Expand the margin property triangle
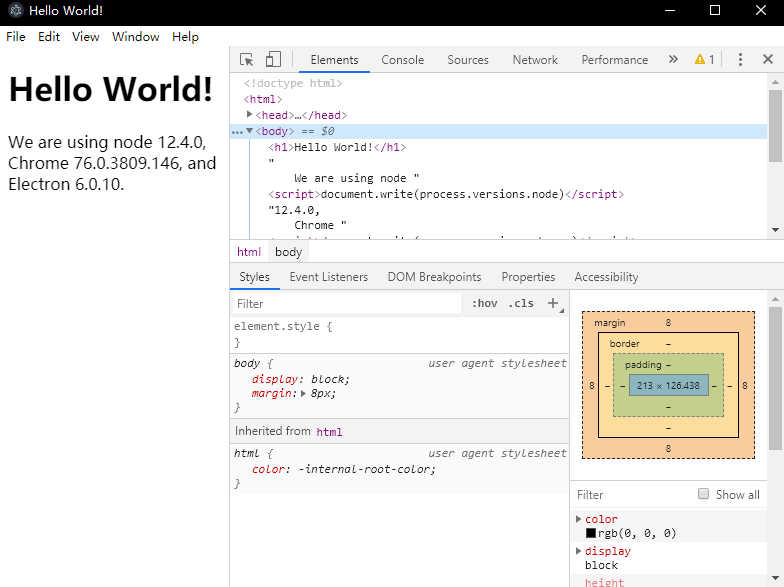Screen dimensions: 784x587 pos(304,394)
